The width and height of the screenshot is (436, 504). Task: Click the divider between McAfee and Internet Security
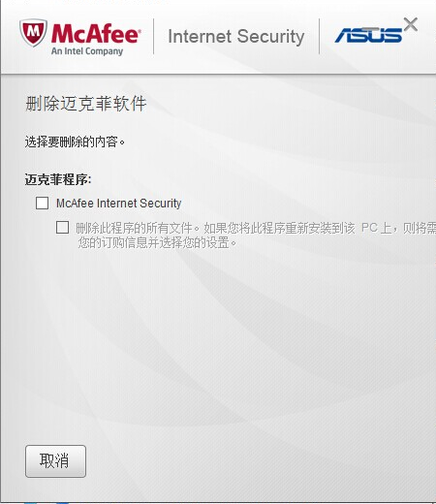(x=153, y=36)
